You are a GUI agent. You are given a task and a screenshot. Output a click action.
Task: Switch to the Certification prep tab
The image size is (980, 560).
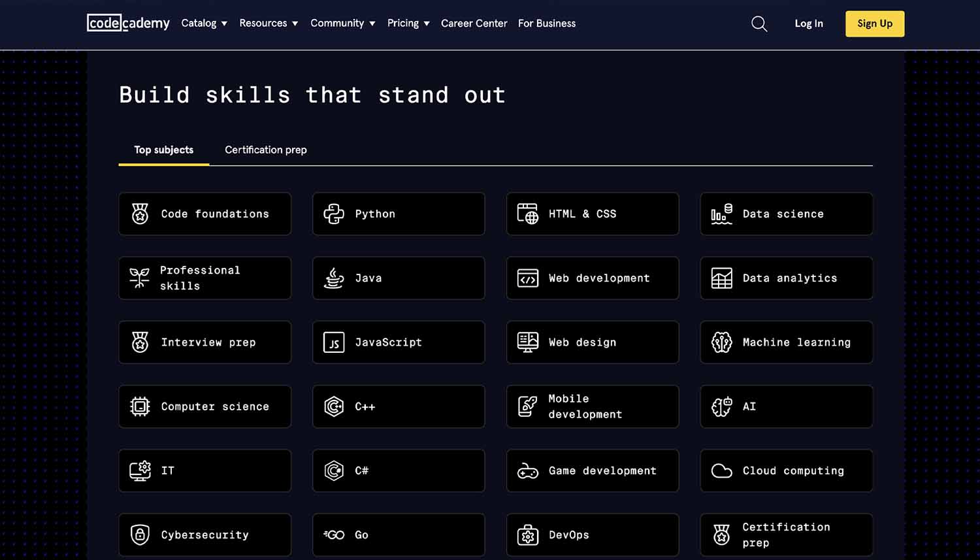(266, 150)
